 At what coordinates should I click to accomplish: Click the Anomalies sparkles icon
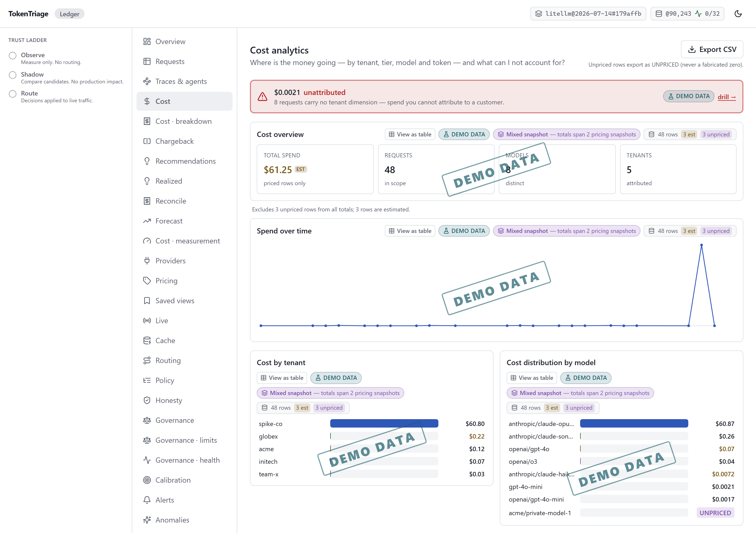147,520
